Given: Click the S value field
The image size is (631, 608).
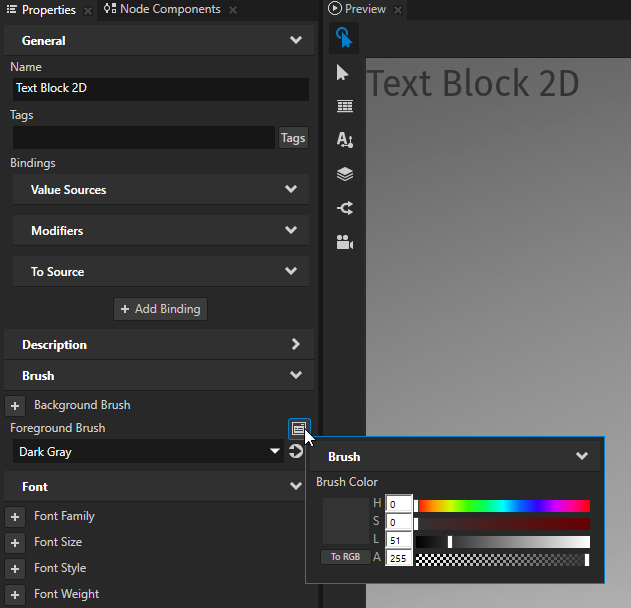Looking at the screenshot, I should tap(399, 522).
